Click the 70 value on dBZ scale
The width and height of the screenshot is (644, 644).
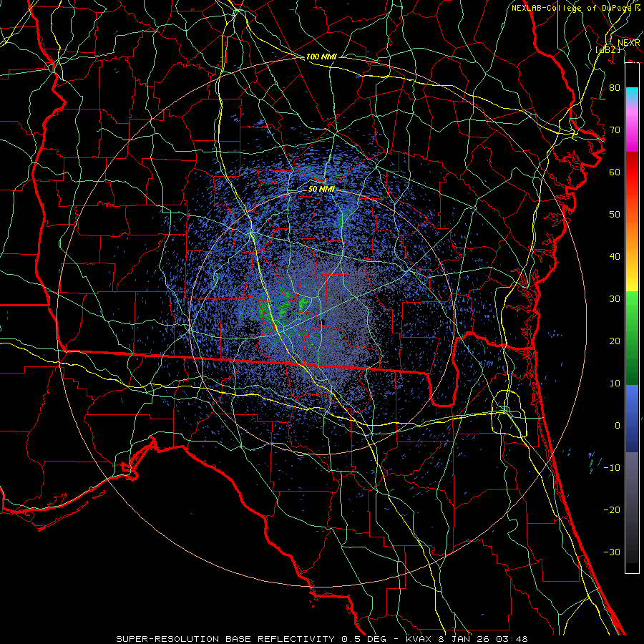(615, 130)
